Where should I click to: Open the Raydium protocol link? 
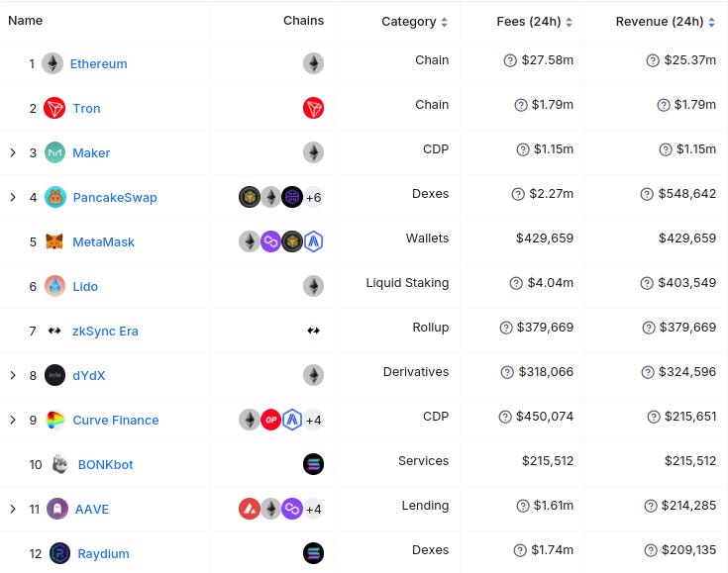pos(104,553)
